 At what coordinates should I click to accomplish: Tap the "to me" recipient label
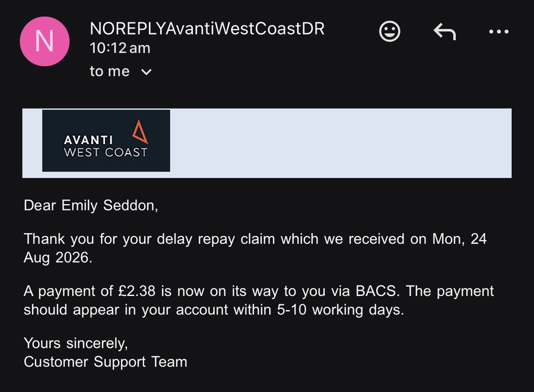tap(110, 71)
